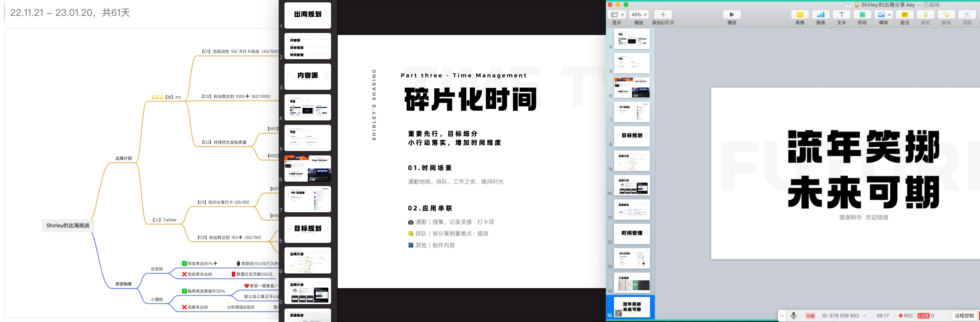
Task: Select the 总目标 mind map node
Action: tap(157, 269)
